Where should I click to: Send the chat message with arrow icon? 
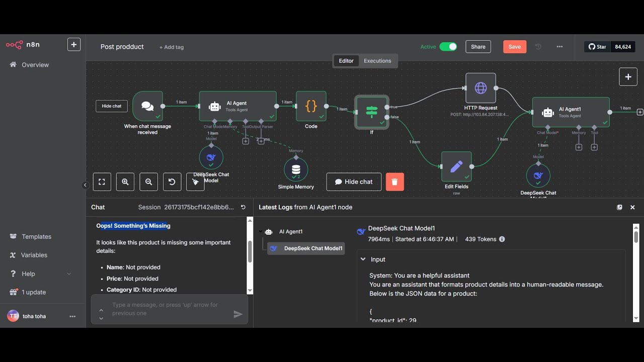pos(238,314)
